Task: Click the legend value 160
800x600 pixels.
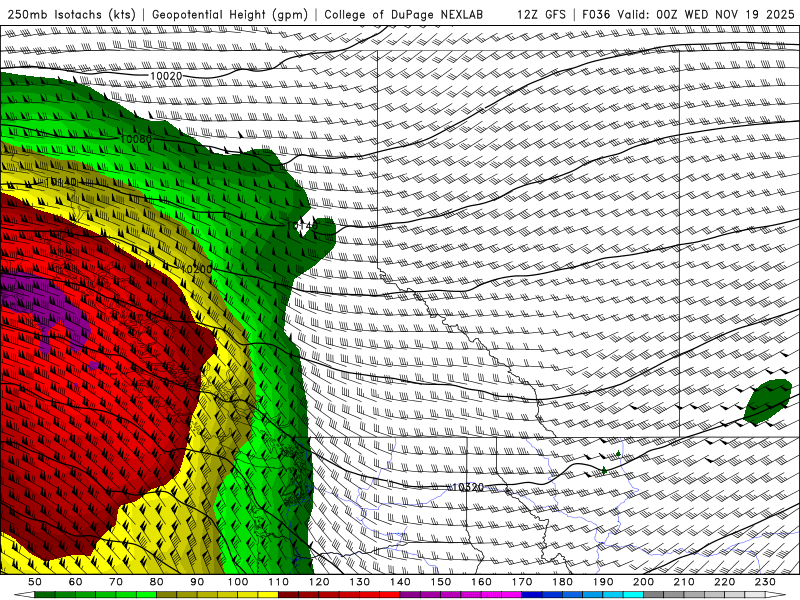Action: coord(481,582)
